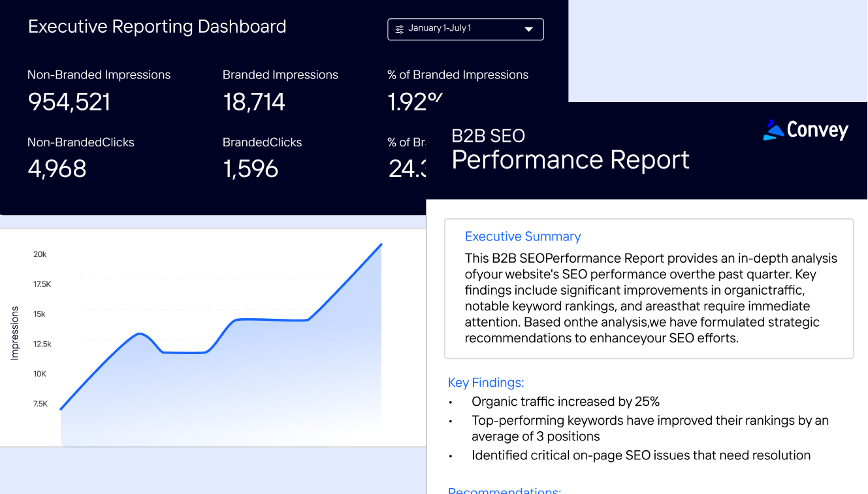
Task: Select the Convey triangle logo icon
Action: pyautogui.click(x=773, y=129)
